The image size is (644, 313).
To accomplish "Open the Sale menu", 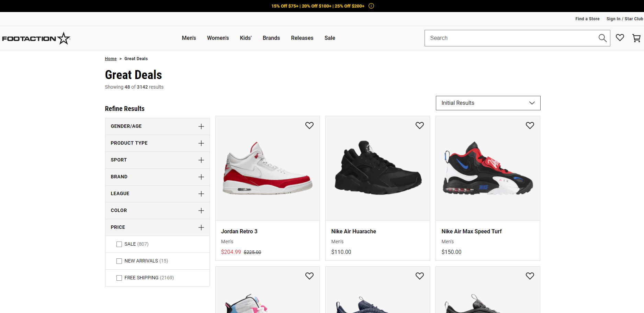I will click(x=330, y=38).
